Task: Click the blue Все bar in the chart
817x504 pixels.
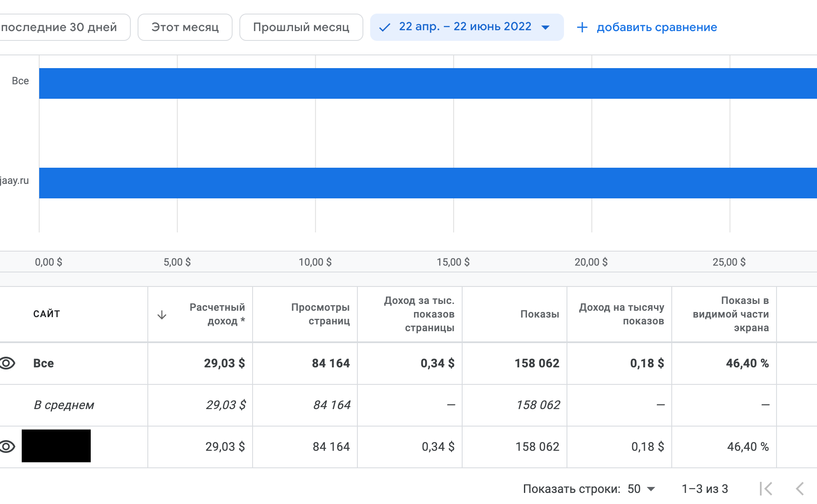Action: [x=426, y=83]
